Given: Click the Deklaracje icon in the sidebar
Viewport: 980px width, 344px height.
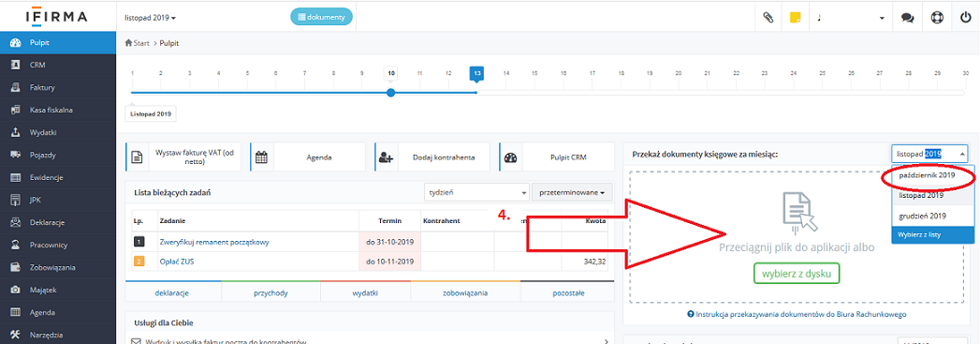Looking at the screenshot, I should (x=16, y=223).
